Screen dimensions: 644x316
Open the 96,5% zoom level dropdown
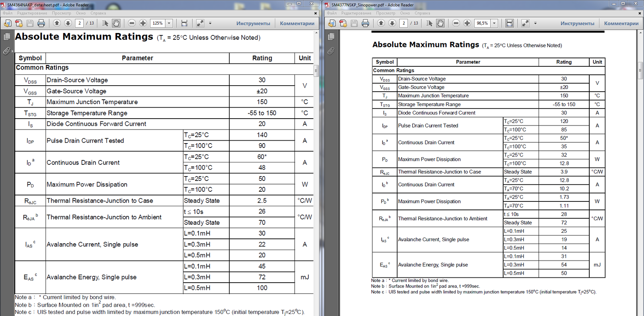pos(494,23)
